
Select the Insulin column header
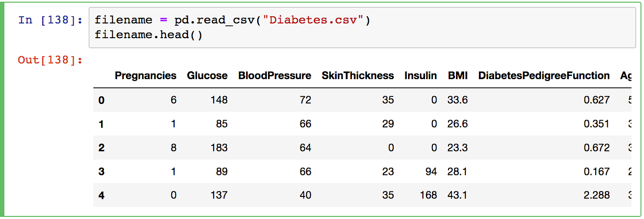420,76
